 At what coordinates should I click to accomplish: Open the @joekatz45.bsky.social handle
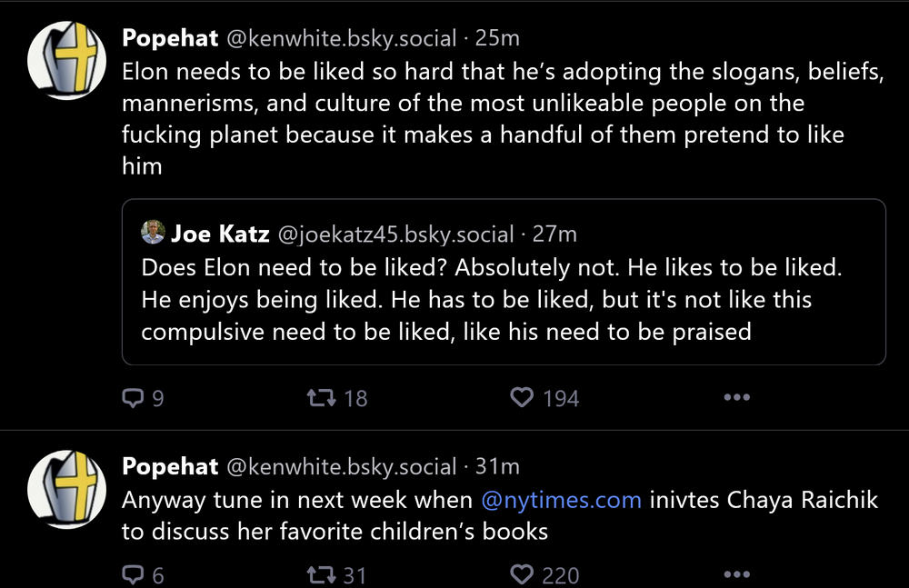(x=395, y=234)
